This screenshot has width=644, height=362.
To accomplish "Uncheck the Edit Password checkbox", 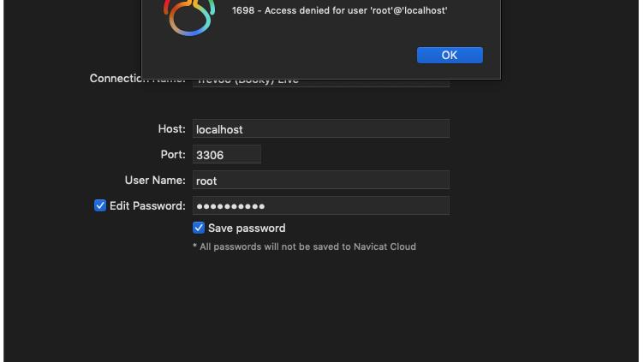I will pos(100,205).
